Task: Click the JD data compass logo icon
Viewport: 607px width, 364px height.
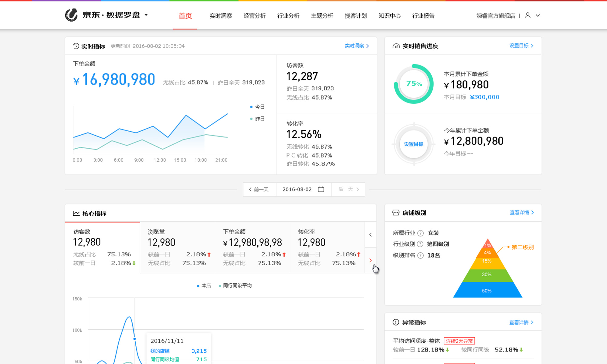Action: tap(71, 15)
